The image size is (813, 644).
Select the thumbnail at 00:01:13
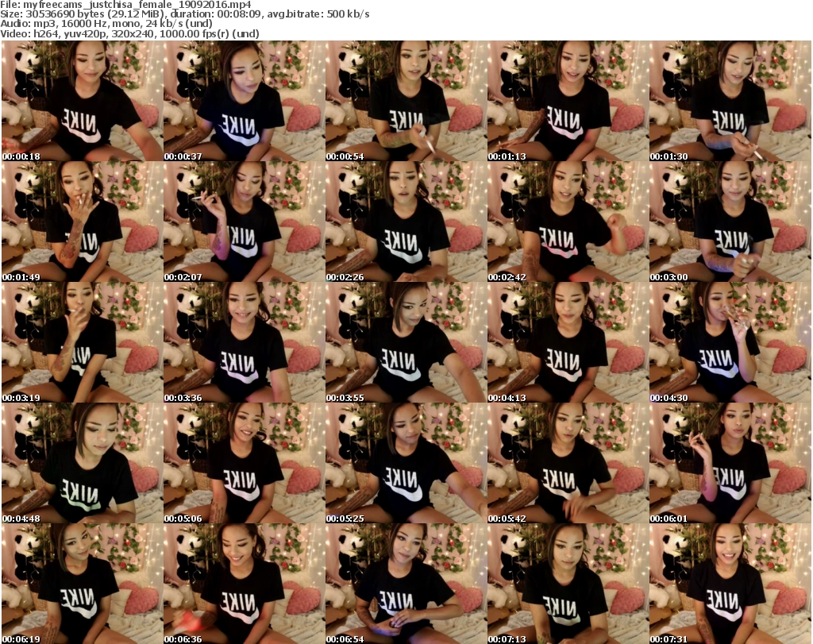[x=568, y=101]
